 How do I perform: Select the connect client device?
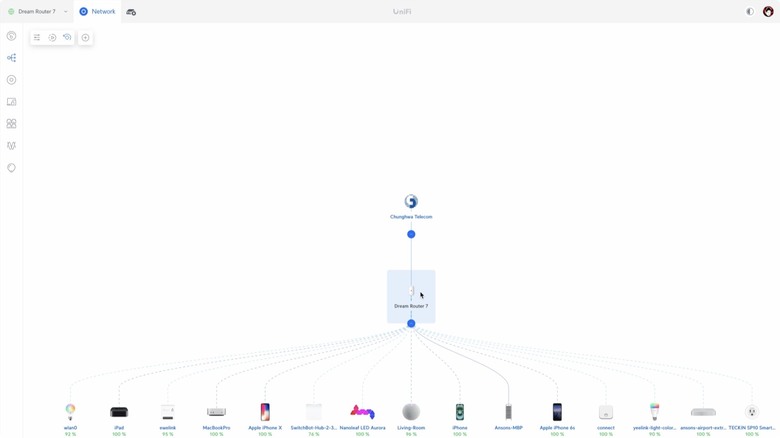click(x=606, y=412)
